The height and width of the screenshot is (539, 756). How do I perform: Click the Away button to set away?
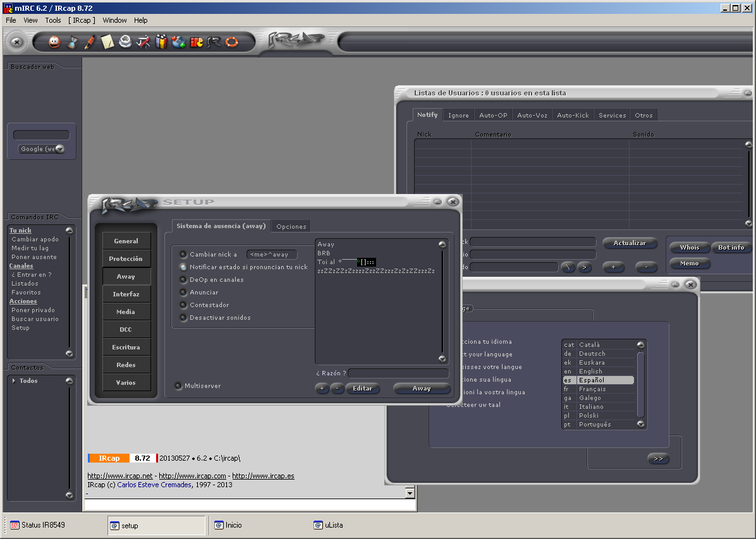[422, 389]
